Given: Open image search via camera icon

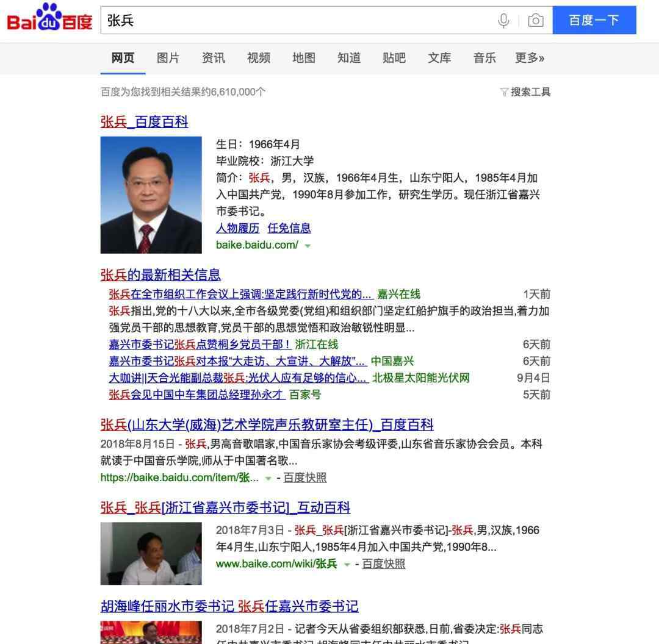Looking at the screenshot, I should pyautogui.click(x=536, y=20).
